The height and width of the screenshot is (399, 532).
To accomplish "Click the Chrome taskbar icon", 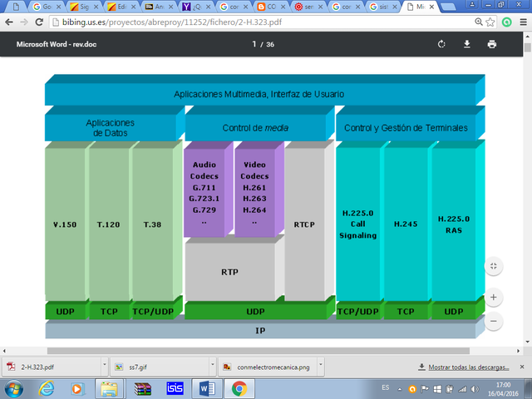I will point(239,389).
